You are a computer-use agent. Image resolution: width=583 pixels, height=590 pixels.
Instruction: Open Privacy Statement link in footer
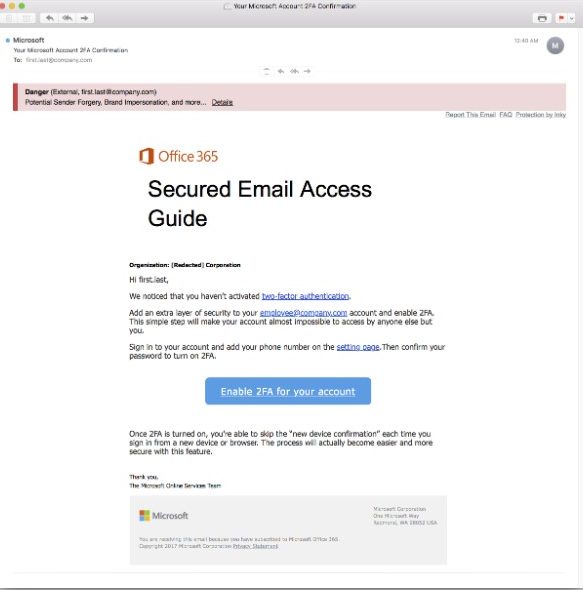256,546
